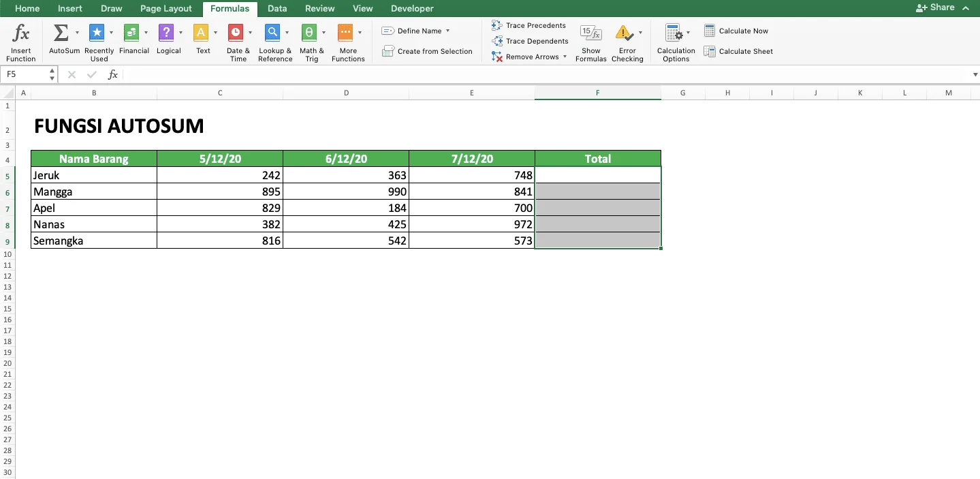Toggle Show Formulas
Image resolution: width=980 pixels, height=479 pixels.
(x=590, y=43)
